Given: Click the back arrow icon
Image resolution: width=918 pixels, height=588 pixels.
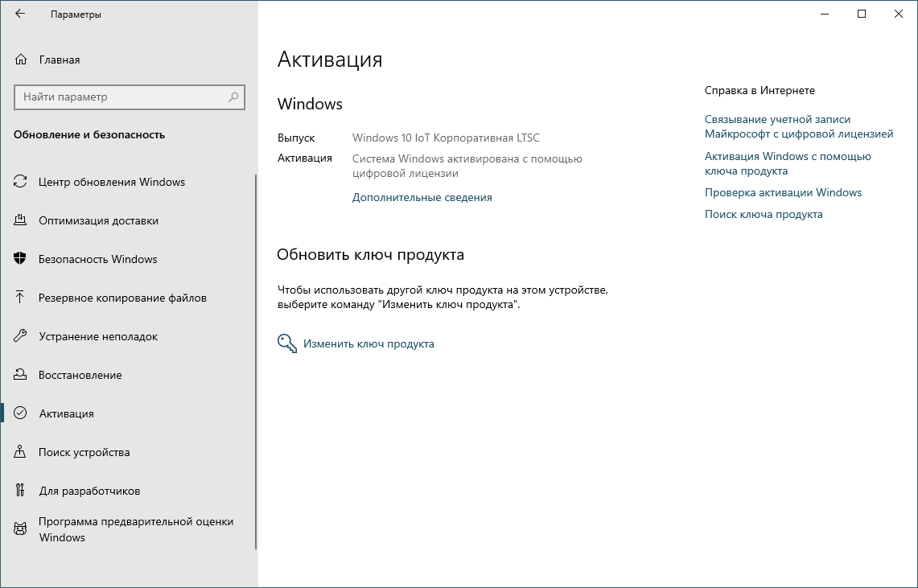Looking at the screenshot, I should tap(20, 14).
